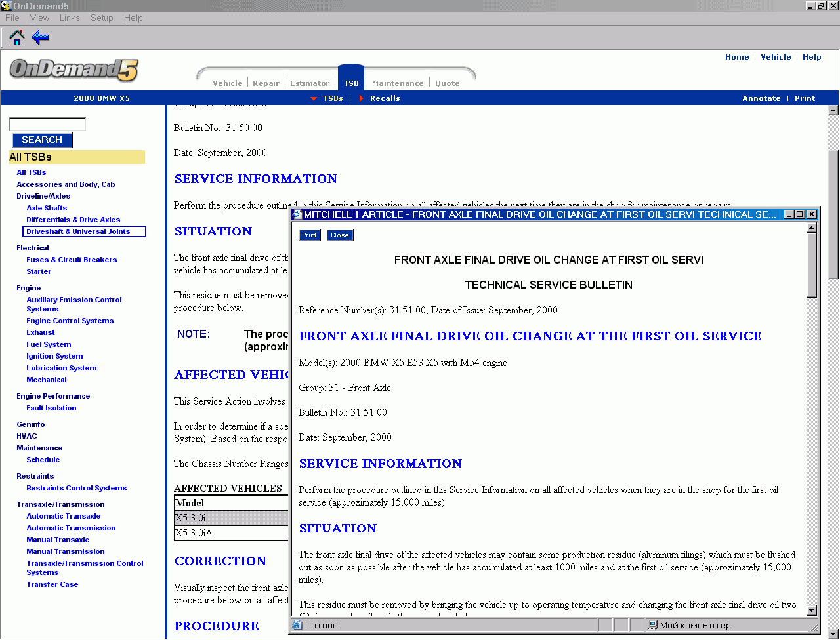840x640 pixels.
Task: Open the Fuel System subcategory
Action: click(x=49, y=344)
